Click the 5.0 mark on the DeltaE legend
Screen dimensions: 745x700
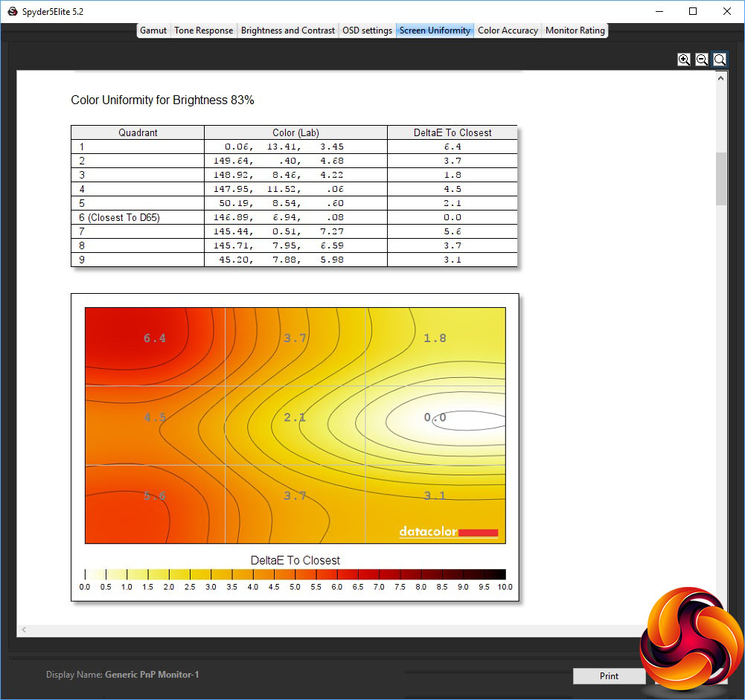[x=295, y=587]
